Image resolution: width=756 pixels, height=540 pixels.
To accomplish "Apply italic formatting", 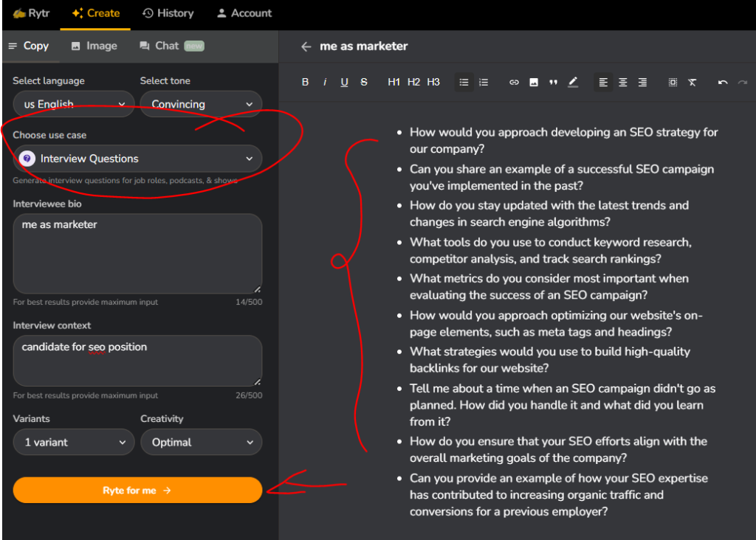I will pos(325,82).
